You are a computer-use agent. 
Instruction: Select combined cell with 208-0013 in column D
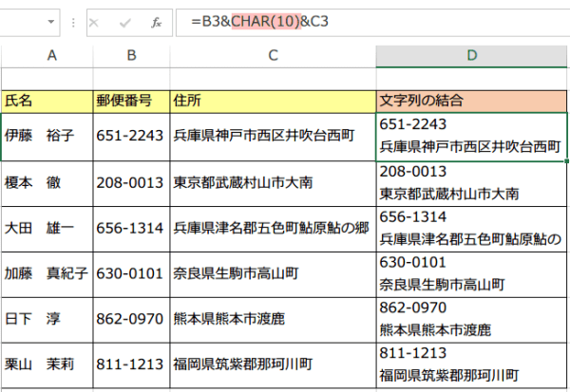[471, 183]
